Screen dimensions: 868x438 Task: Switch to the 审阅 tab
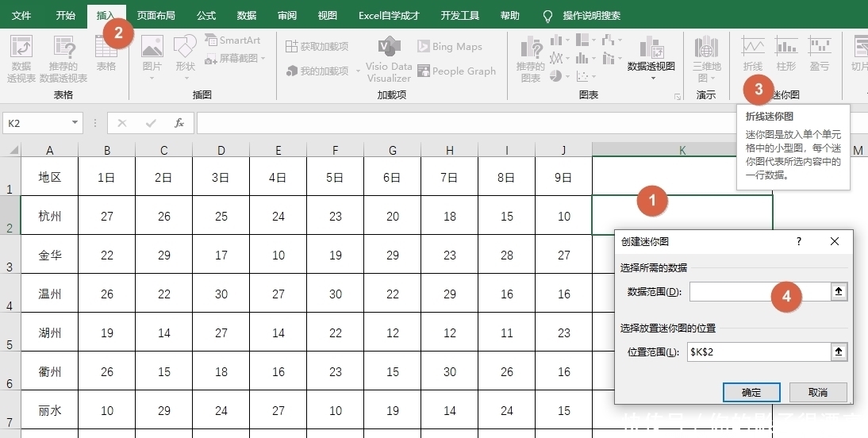pos(286,16)
